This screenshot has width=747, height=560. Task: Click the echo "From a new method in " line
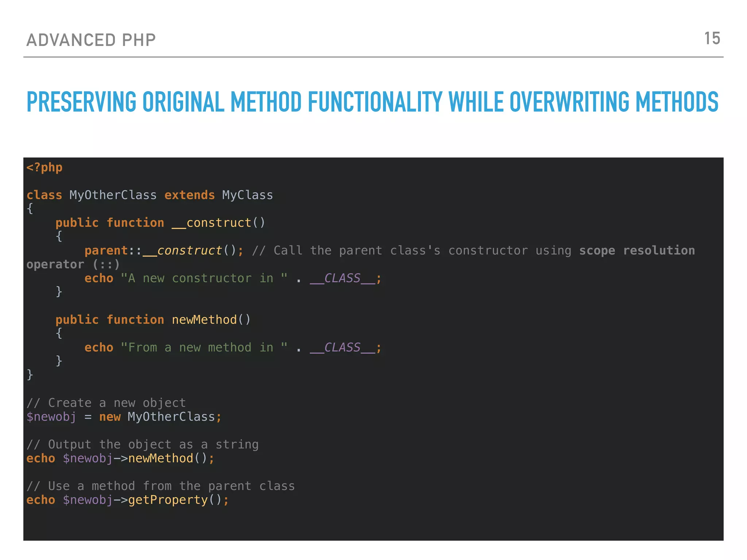(x=233, y=347)
